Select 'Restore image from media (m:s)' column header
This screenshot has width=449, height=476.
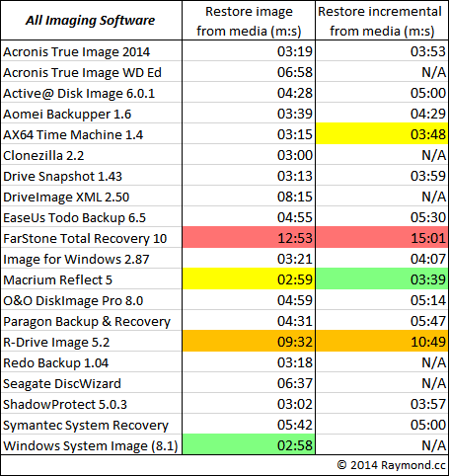[x=249, y=21]
